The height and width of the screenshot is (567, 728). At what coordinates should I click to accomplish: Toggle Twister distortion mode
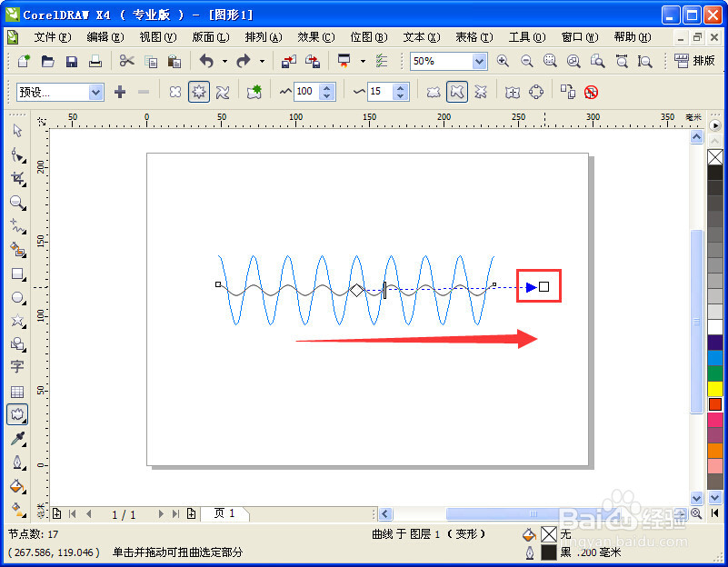click(223, 92)
